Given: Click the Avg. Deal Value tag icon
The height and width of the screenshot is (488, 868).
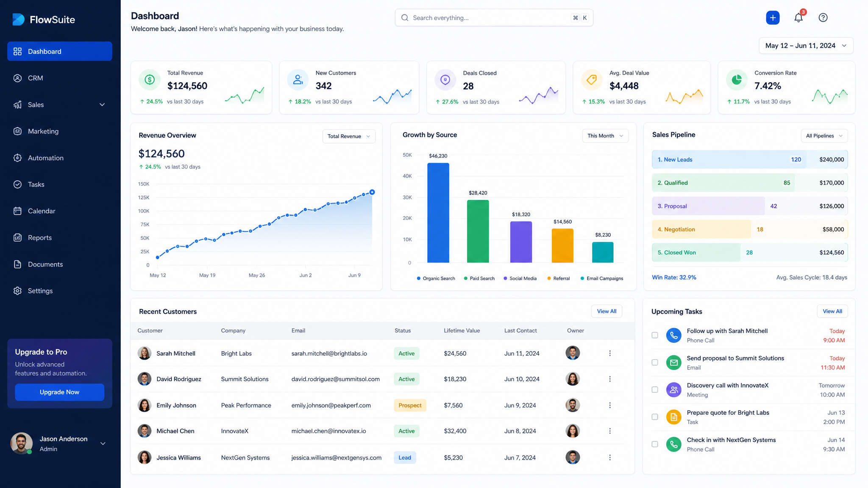Looking at the screenshot, I should coord(592,80).
